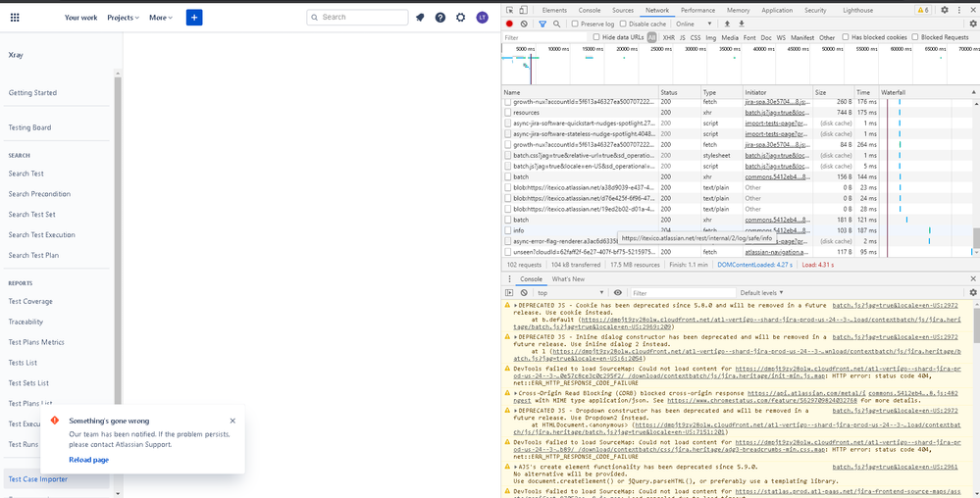The image size is (980, 498).
Task: Open Network panel settings gear
Action: pos(972,24)
